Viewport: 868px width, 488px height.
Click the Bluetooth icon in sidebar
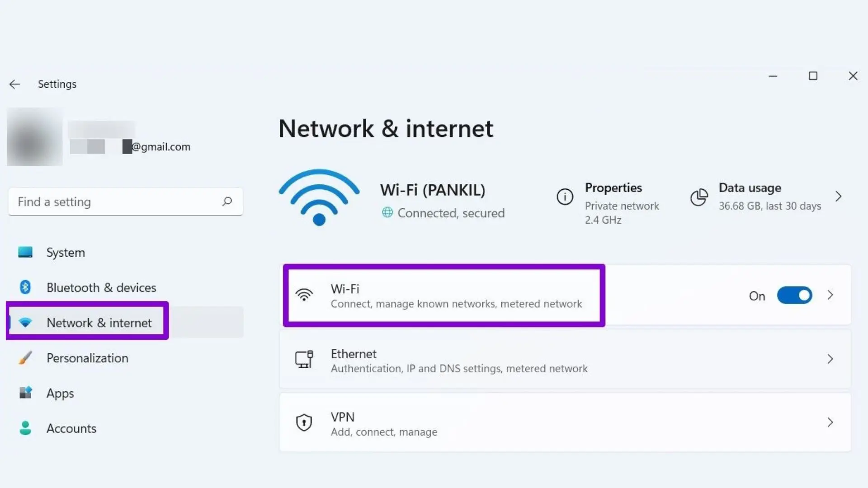pos(25,287)
